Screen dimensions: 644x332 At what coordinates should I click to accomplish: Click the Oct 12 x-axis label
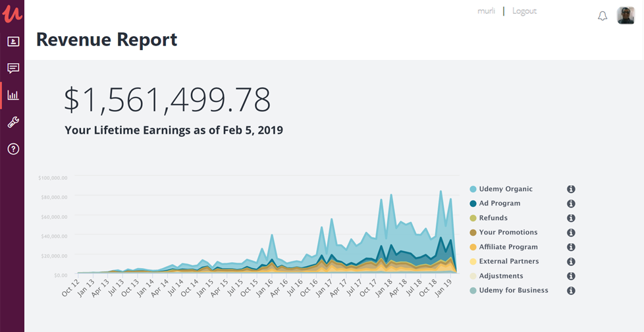[x=70, y=288]
